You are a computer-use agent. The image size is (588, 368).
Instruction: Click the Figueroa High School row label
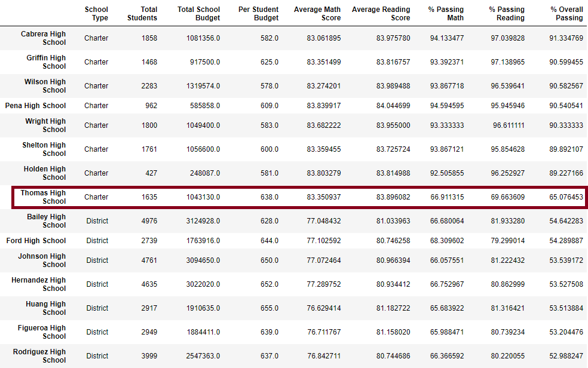point(42,332)
